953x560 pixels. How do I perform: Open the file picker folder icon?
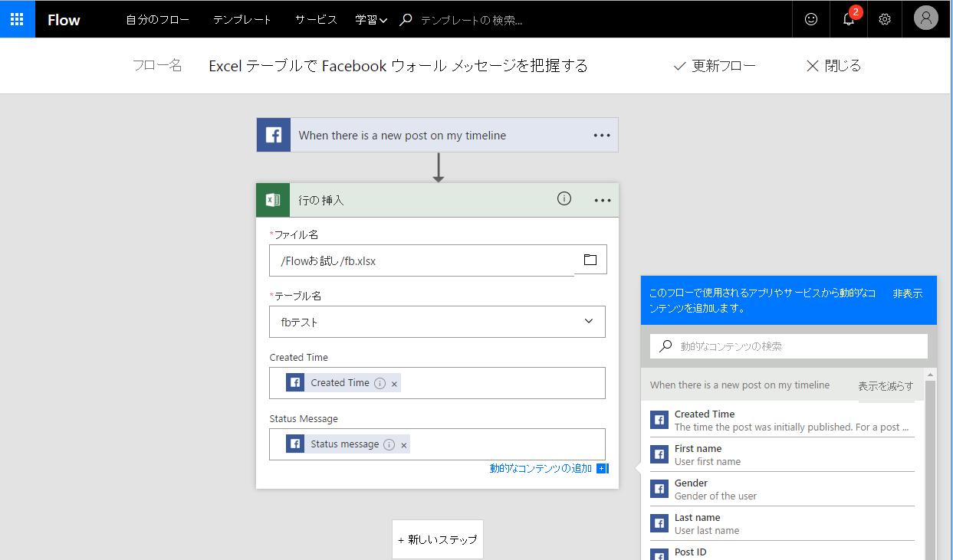[590, 260]
